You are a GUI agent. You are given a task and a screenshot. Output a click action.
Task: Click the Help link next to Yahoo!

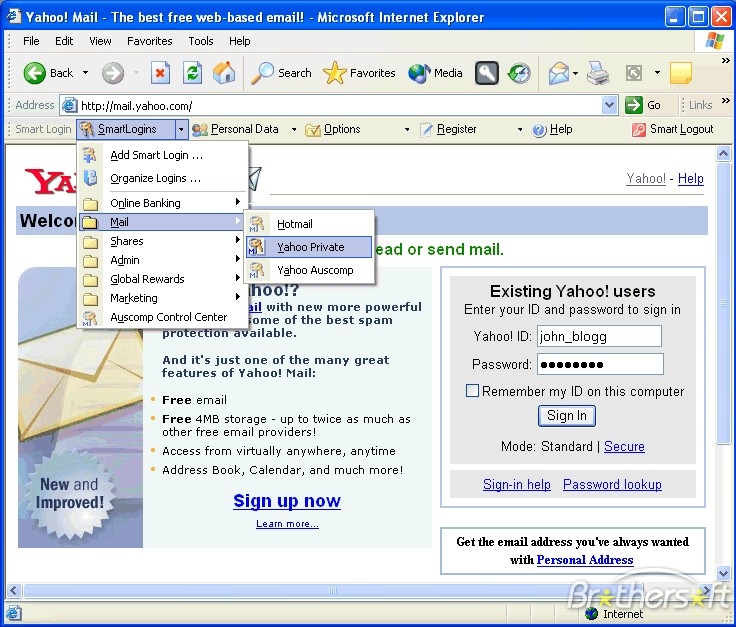pos(690,178)
